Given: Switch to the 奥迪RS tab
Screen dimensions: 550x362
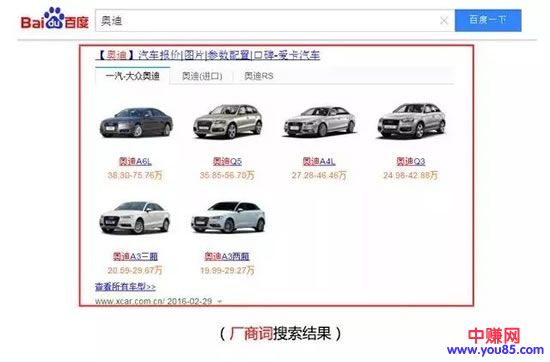Looking at the screenshot, I should [x=259, y=76].
